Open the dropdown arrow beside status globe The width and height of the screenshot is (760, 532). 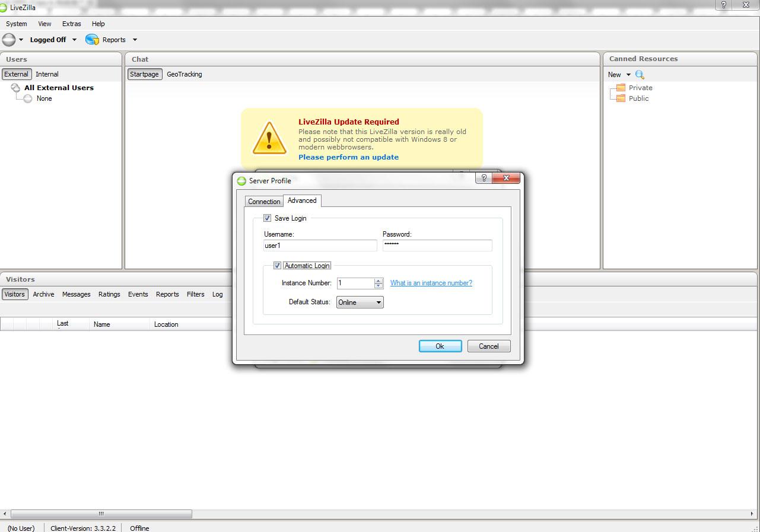click(x=21, y=40)
